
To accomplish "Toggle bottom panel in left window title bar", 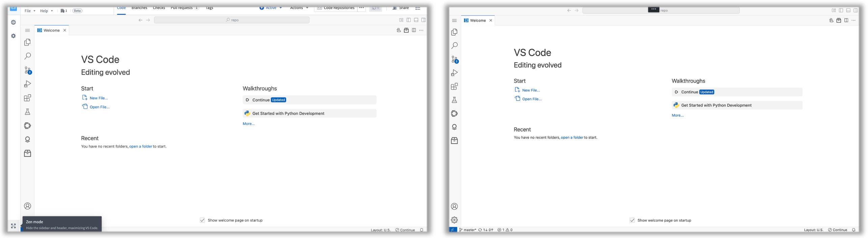I will coord(416,20).
